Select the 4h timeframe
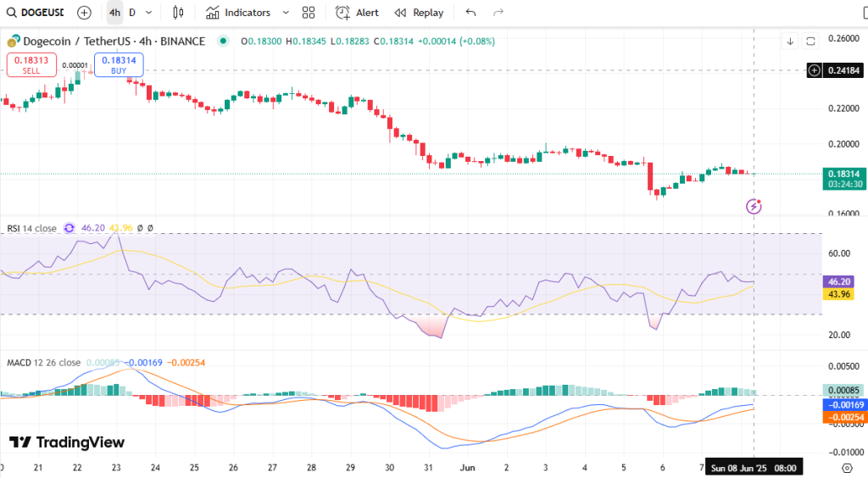Image resolution: width=868 pixels, height=478 pixels. coord(114,12)
